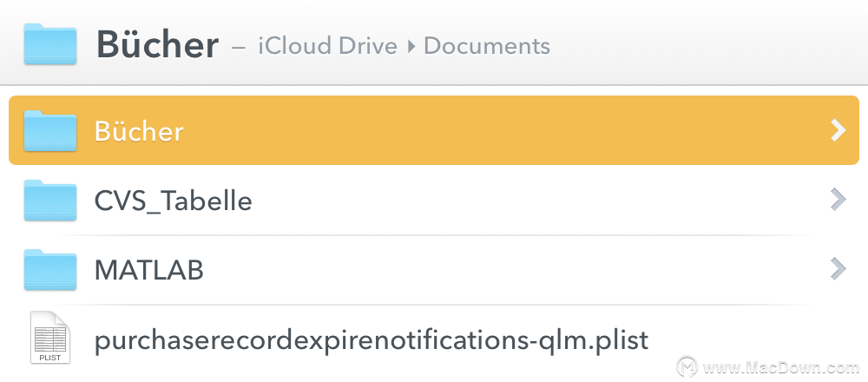Viewport: 868px width, 382px height.
Task: Click the MATLAB folder icon
Action: (x=50, y=270)
